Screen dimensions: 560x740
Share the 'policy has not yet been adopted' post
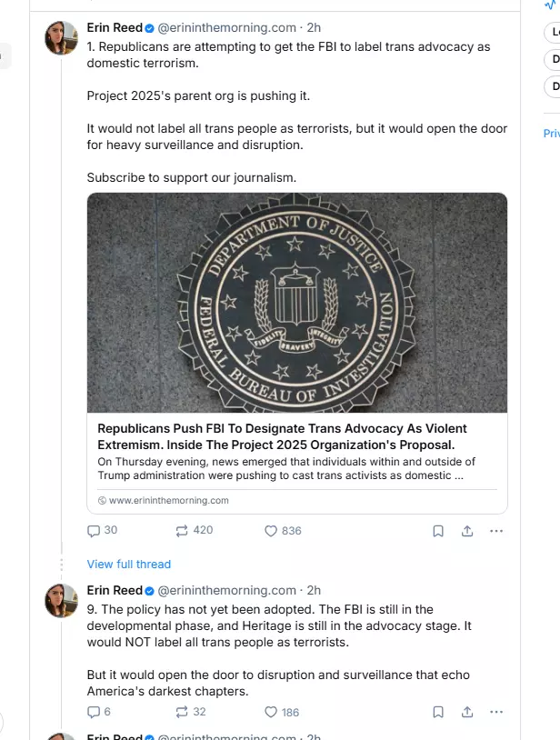467,712
